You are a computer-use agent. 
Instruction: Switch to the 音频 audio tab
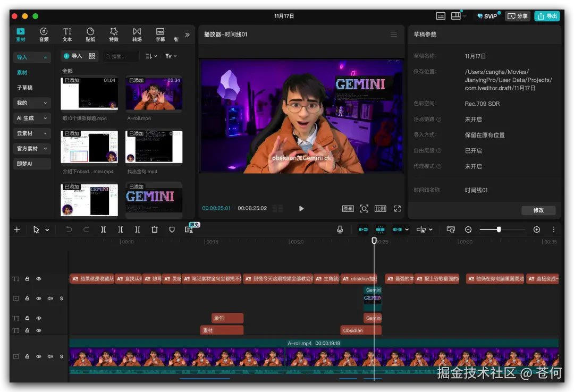tap(44, 35)
